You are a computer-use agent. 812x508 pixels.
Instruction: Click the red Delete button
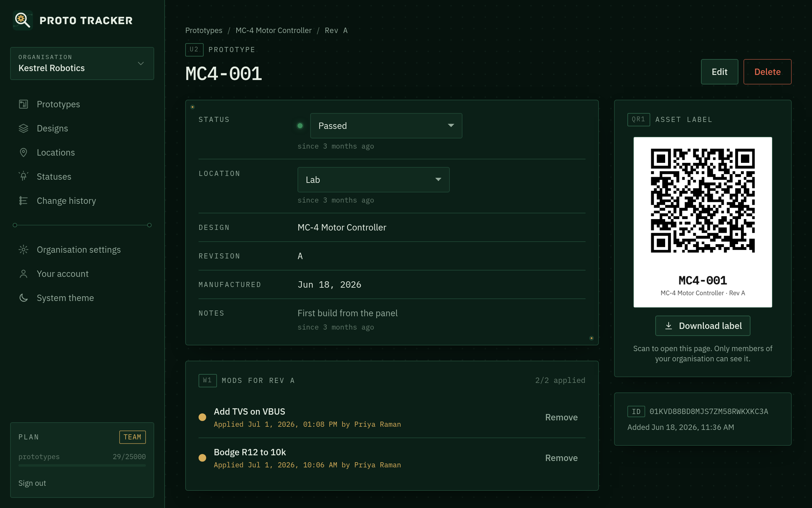(x=767, y=72)
